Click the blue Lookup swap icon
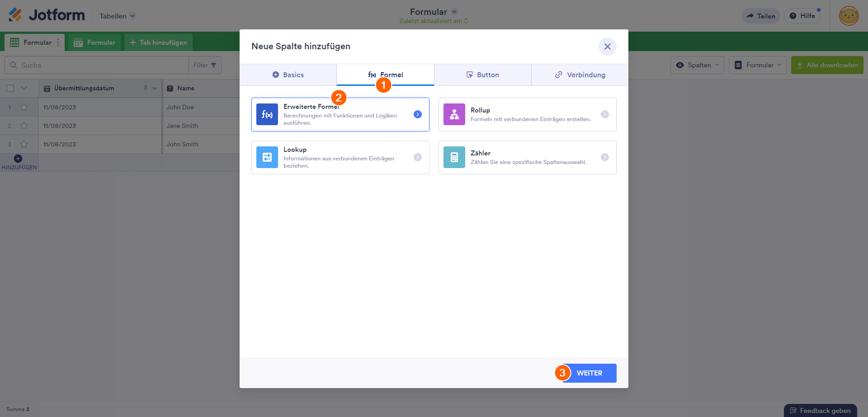Screen dimensions: 868x417 point(267,157)
